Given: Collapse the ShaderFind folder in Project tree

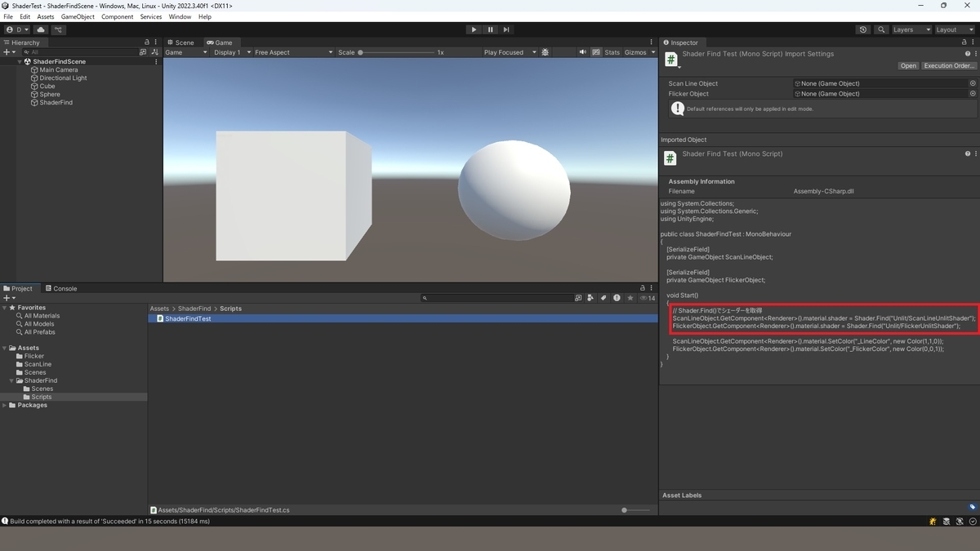Looking at the screenshot, I should pyautogui.click(x=10, y=380).
